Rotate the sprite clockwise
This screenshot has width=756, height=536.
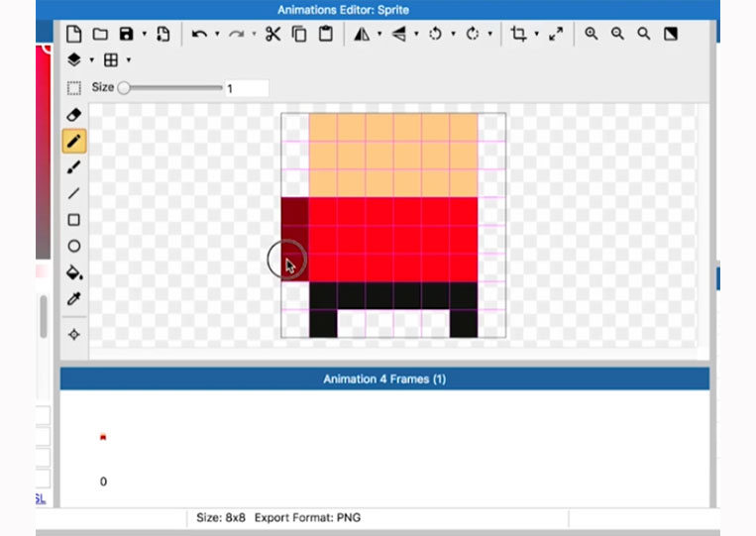tap(473, 34)
